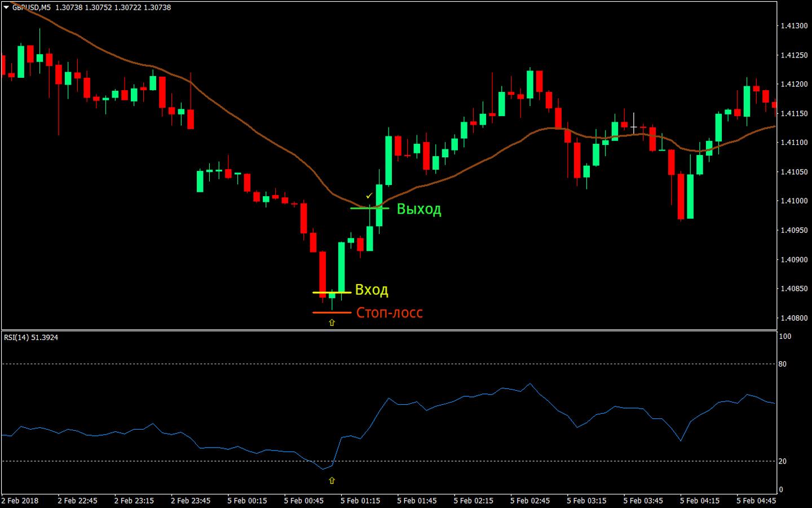Click the yellow up arrow below entry candle
Screen dimensions: 812x508
click(332, 323)
